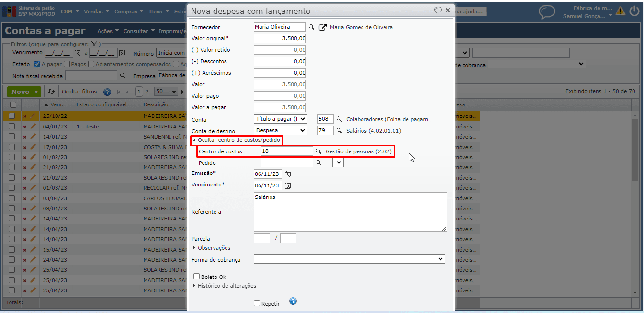Open the Conta type dropdown (Título a pagar)
The image size is (644, 313).
281,119
